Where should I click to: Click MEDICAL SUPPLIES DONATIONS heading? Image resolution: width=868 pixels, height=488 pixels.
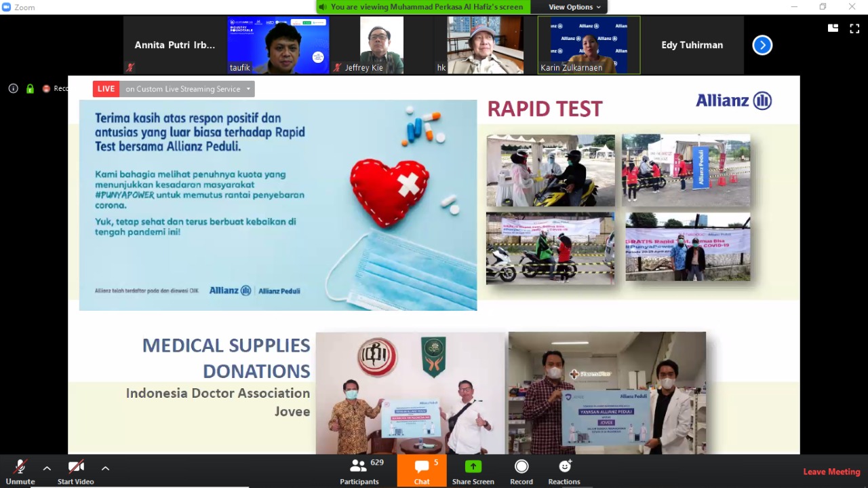click(x=226, y=358)
